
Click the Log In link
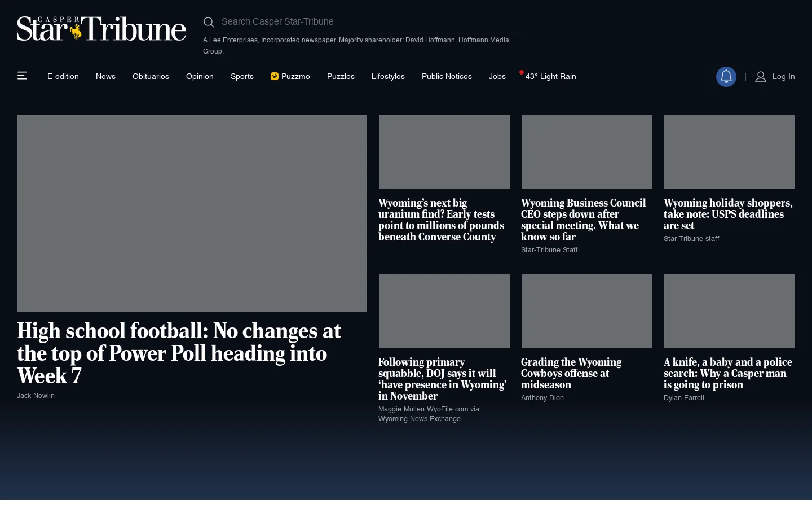[784, 76]
